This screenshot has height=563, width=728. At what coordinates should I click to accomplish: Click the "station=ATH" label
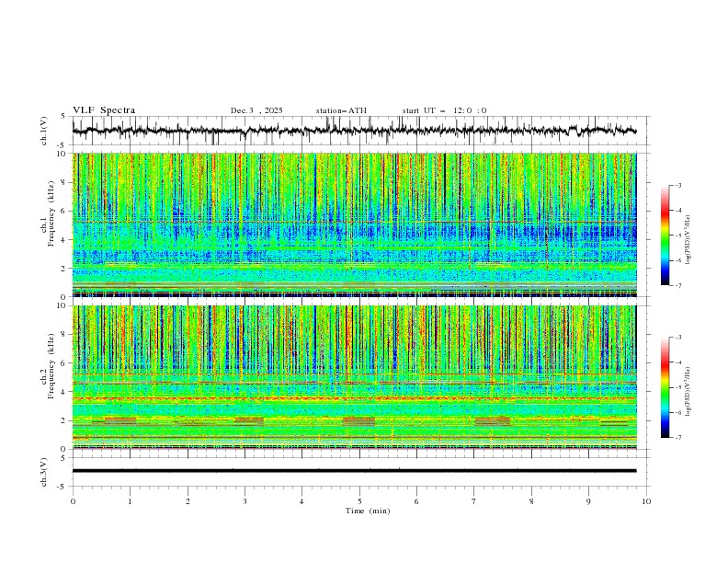point(341,110)
